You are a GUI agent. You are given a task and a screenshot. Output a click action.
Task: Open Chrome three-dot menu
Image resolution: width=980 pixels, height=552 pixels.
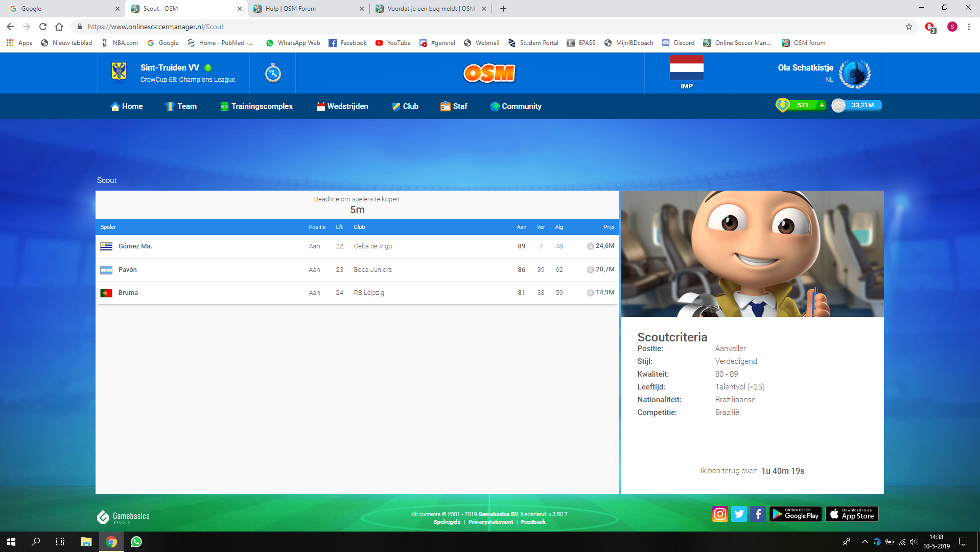[969, 27]
